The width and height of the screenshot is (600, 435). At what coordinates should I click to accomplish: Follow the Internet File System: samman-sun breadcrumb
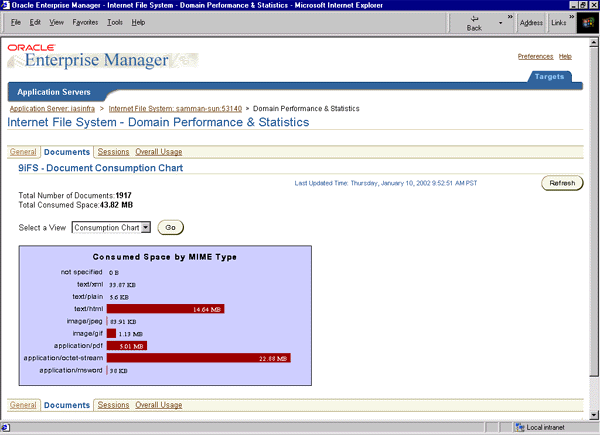[175, 109]
